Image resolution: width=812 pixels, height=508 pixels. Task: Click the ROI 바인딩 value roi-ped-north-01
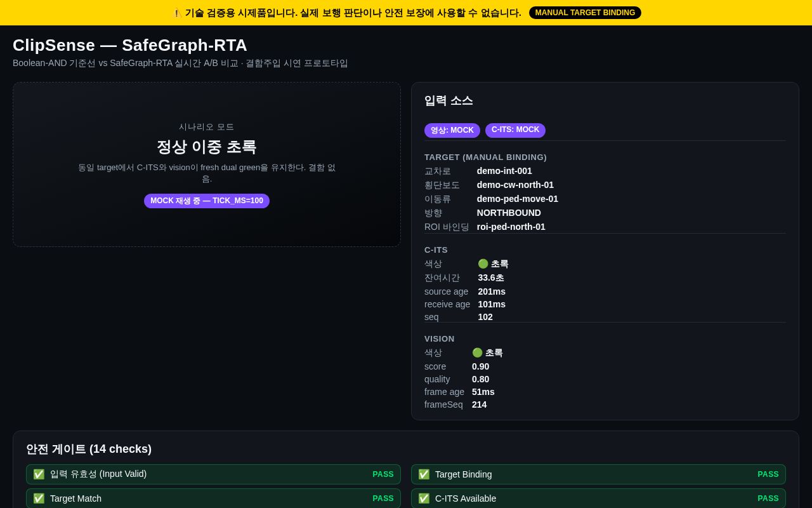pyautogui.click(x=511, y=227)
